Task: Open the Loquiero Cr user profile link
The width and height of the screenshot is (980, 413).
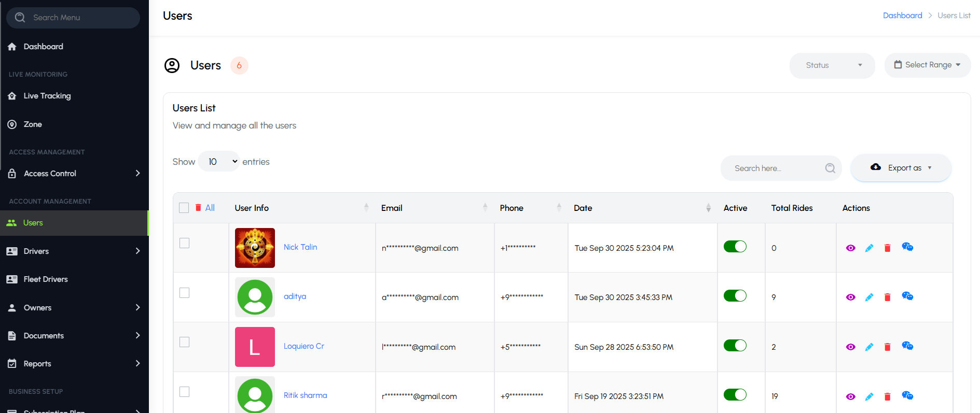Action: pos(303,346)
